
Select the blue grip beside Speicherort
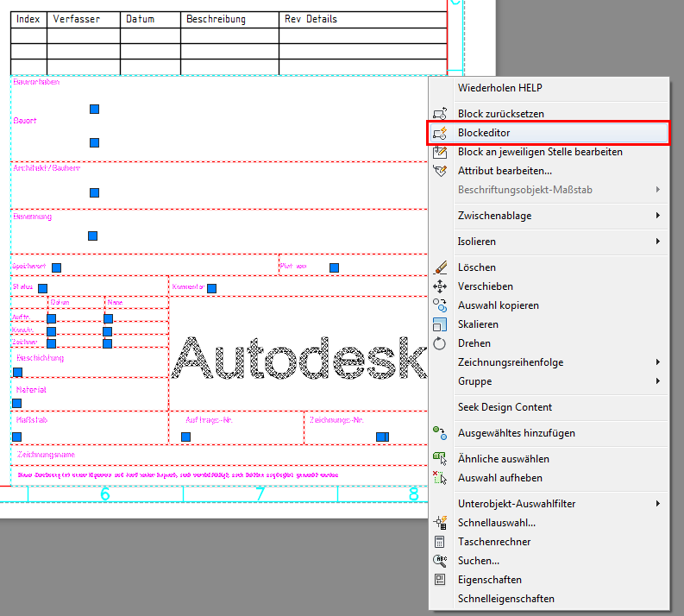[56, 267]
